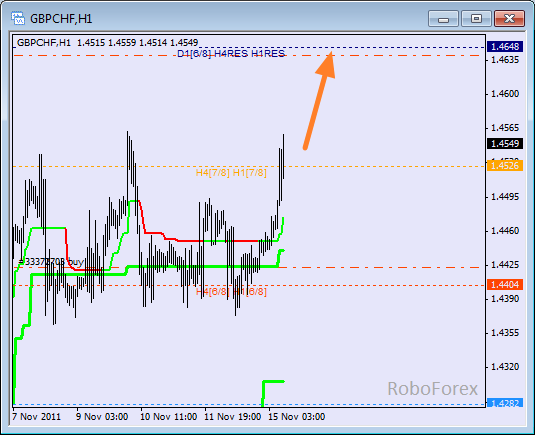Select the D1[6/8] H4RES H1RES label

click(231, 54)
